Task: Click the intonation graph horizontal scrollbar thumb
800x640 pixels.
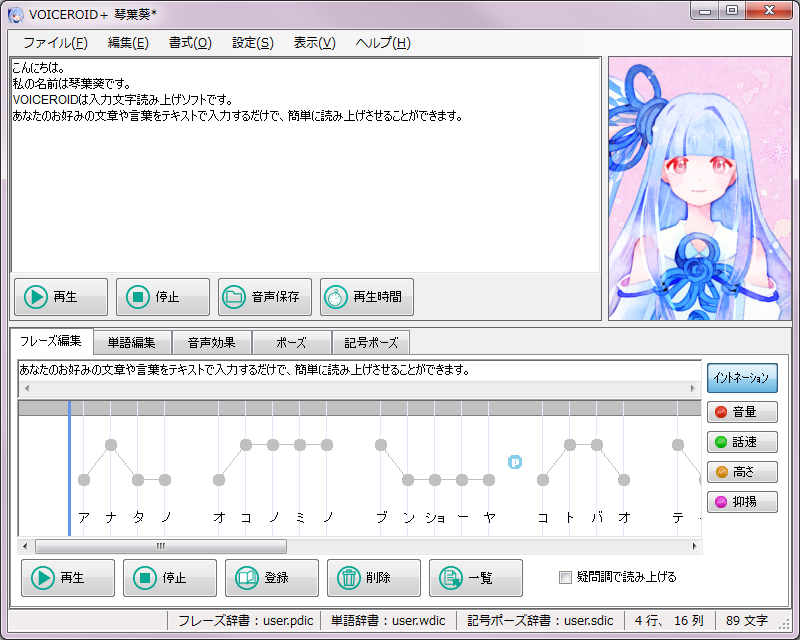Action: pos(161,547)
